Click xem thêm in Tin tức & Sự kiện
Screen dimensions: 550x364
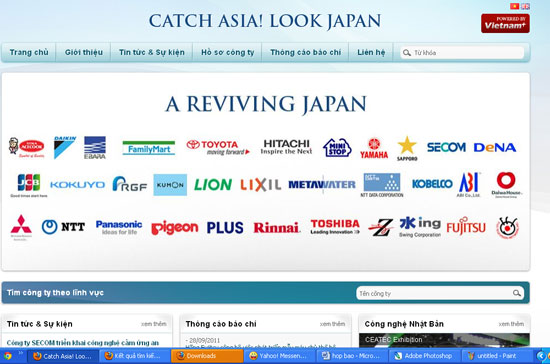(154, 324)
